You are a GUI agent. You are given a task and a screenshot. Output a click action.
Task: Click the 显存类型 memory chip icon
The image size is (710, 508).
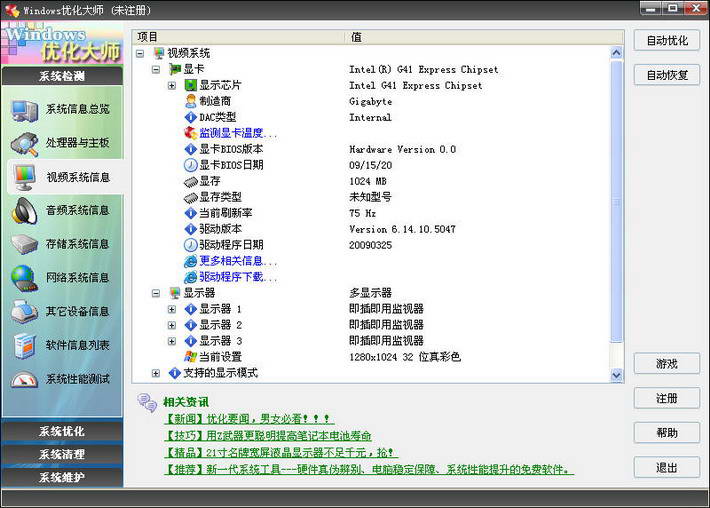pyautogui.click(x=191, y=197)
